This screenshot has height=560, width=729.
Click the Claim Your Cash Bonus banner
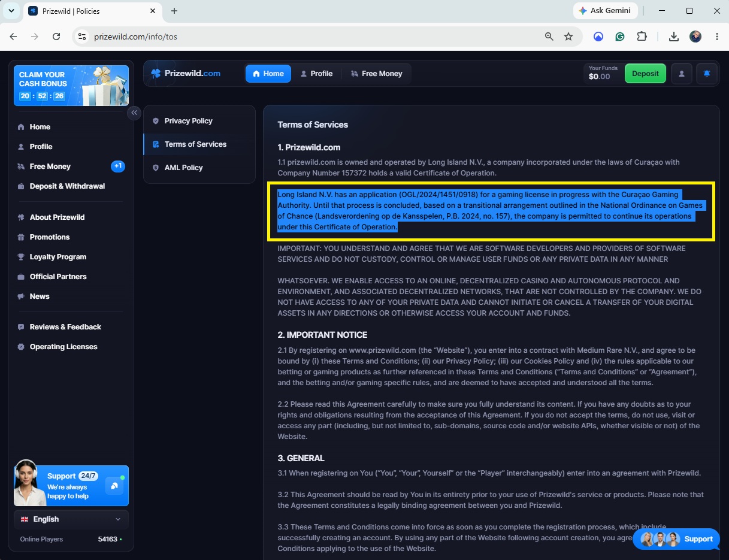point(71,86)
